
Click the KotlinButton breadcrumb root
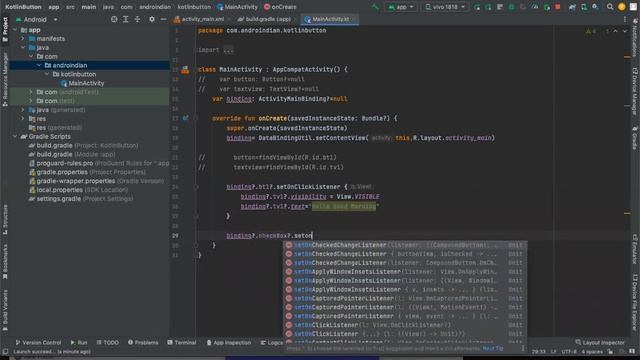pos(23,7)
